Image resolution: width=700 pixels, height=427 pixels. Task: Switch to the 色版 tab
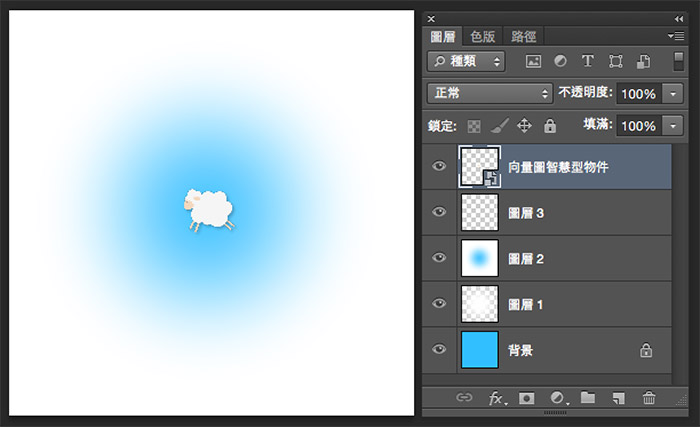pyautogui.click(x=482, y=37)
